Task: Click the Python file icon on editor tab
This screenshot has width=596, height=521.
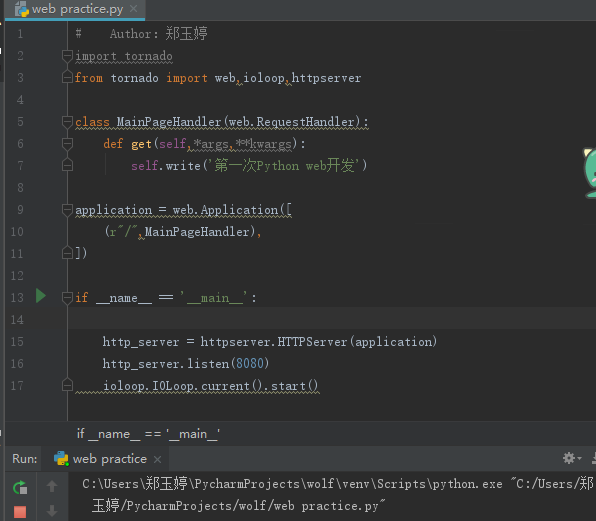Action: click(x=22, y=9)
